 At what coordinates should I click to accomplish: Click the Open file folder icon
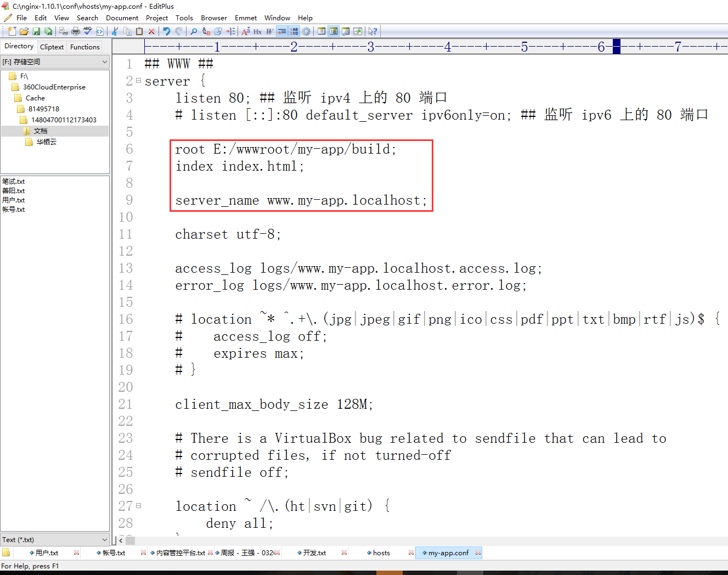coord(24,31)
